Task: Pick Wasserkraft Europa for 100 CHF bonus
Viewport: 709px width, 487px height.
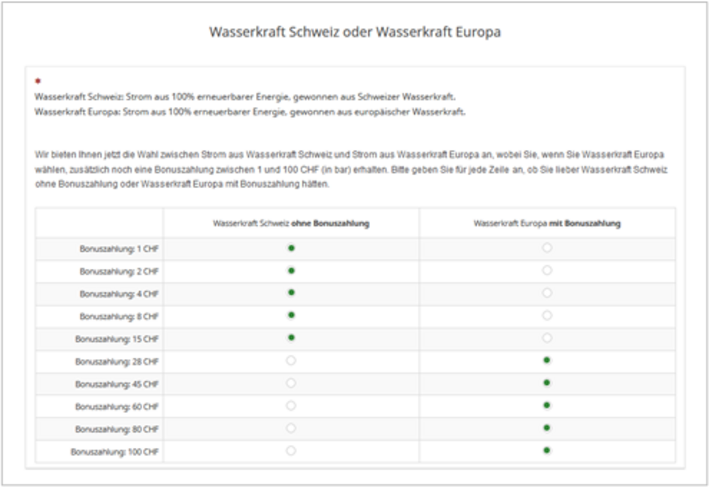Action: [547, 451]
